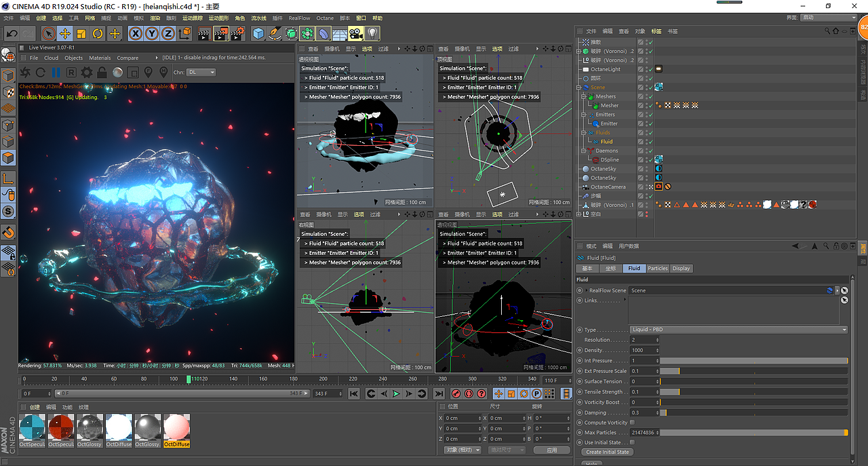Add a Camera object from toolbar
Screen dimensions: 868x466
click(x=356, y=33)
